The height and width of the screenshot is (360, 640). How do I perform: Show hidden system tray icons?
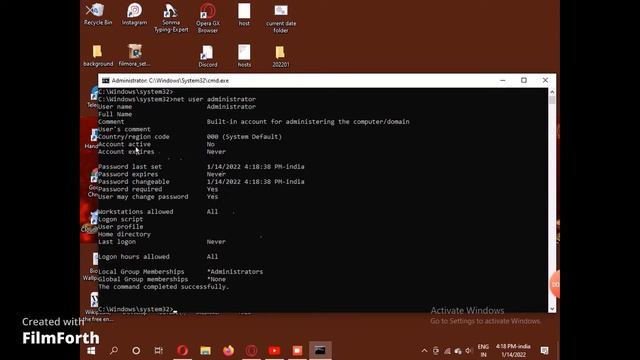[424, 351]
